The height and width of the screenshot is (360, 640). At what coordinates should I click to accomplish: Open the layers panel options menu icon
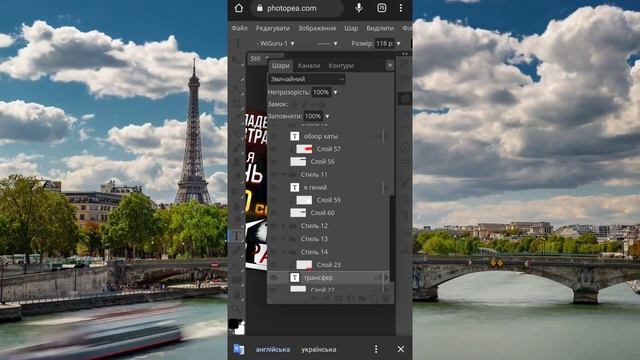pyautogui.click(x=390, y=65)
